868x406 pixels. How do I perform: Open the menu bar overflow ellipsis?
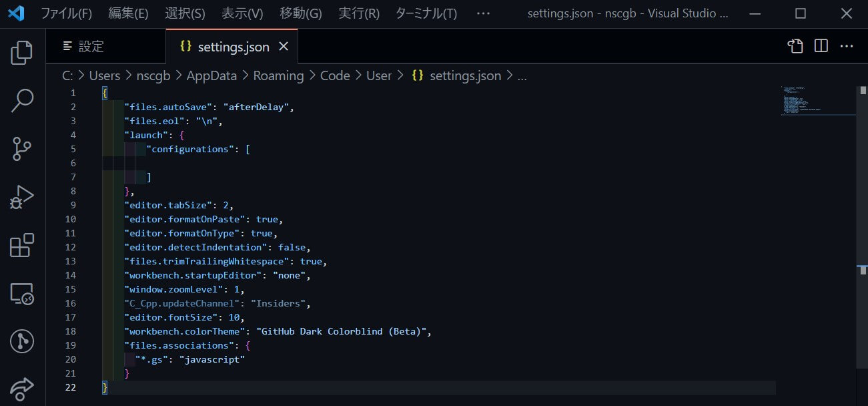click(x=482, y=13)
